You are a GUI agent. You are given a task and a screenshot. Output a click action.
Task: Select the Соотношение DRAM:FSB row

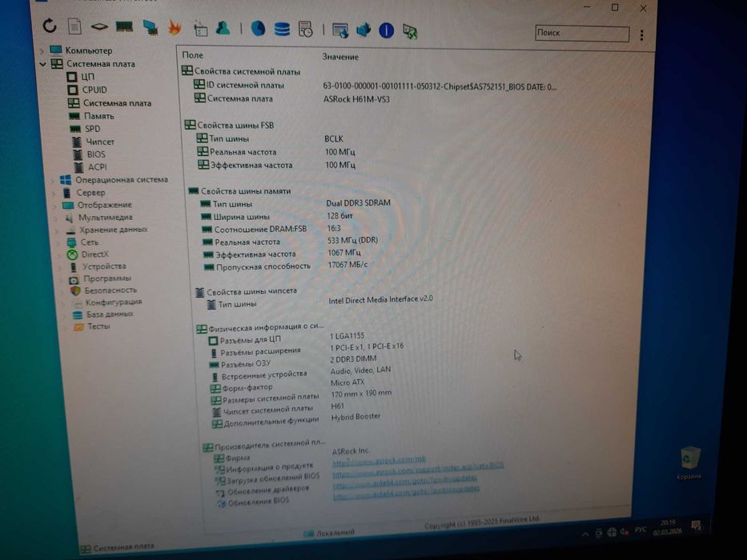(271, 229)
